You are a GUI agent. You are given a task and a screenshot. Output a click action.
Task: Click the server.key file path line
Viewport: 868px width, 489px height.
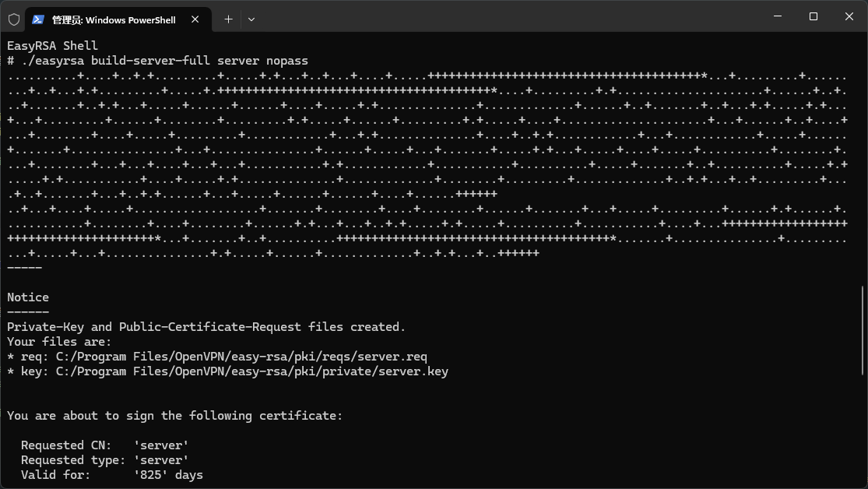click(x=227, y=371)
